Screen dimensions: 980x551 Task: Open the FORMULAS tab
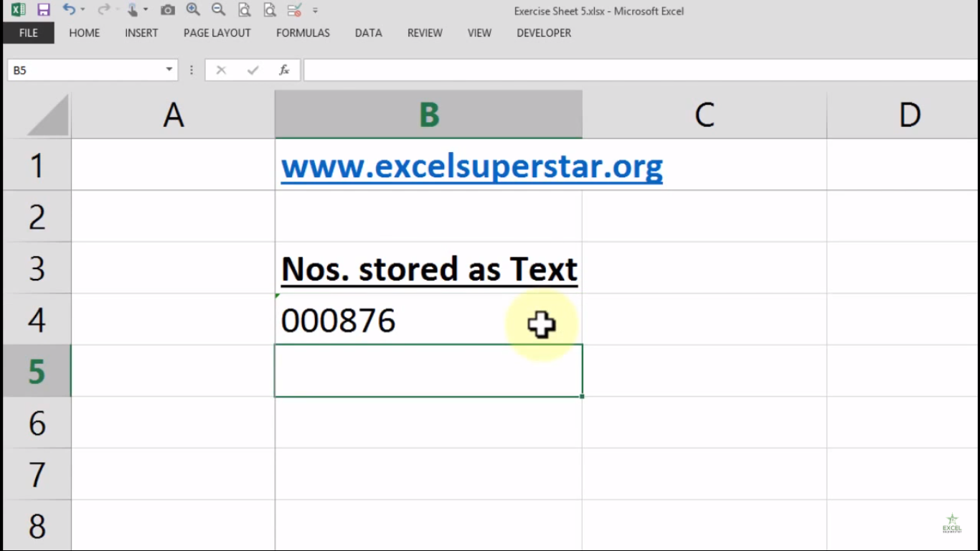coord(303,33)
